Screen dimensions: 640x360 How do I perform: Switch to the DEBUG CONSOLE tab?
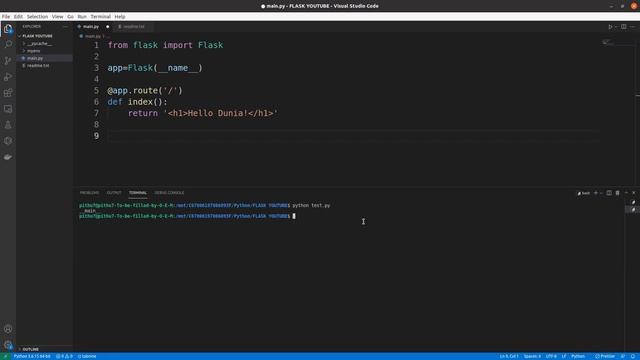point(169,193)
